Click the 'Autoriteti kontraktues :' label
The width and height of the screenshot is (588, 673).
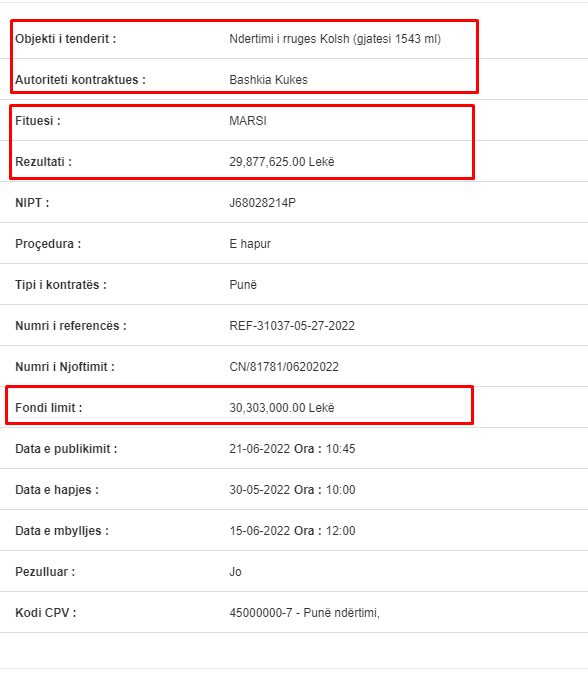(x=80, y=80)
